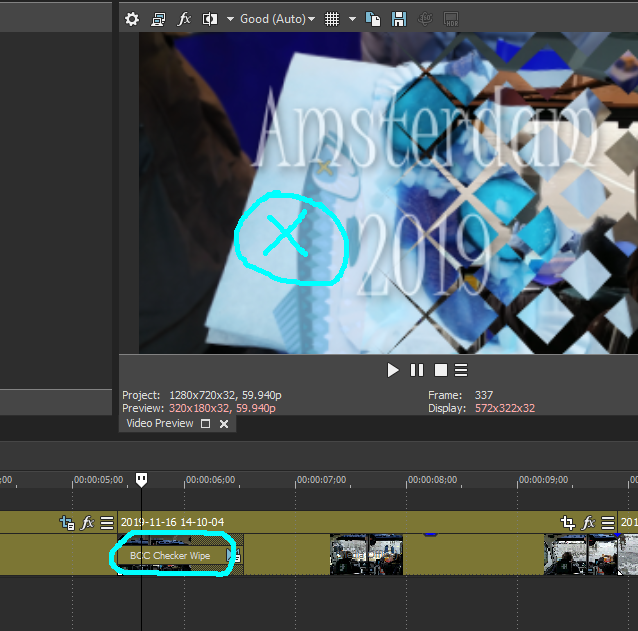The width and height of the screenshot is (638, 631).
Task: Pause the video preview
Action: [x=417, y=370]
